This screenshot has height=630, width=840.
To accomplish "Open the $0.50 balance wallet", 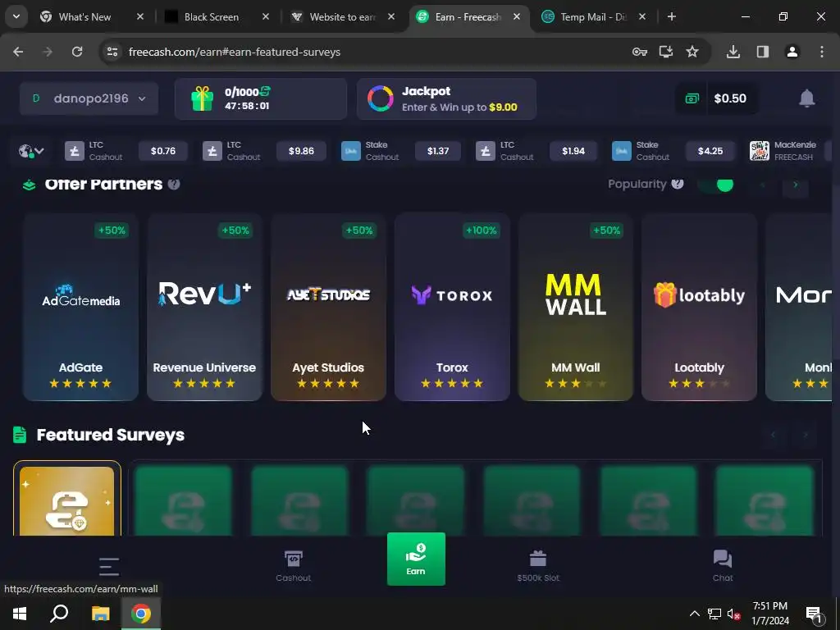I will (717, 98).
